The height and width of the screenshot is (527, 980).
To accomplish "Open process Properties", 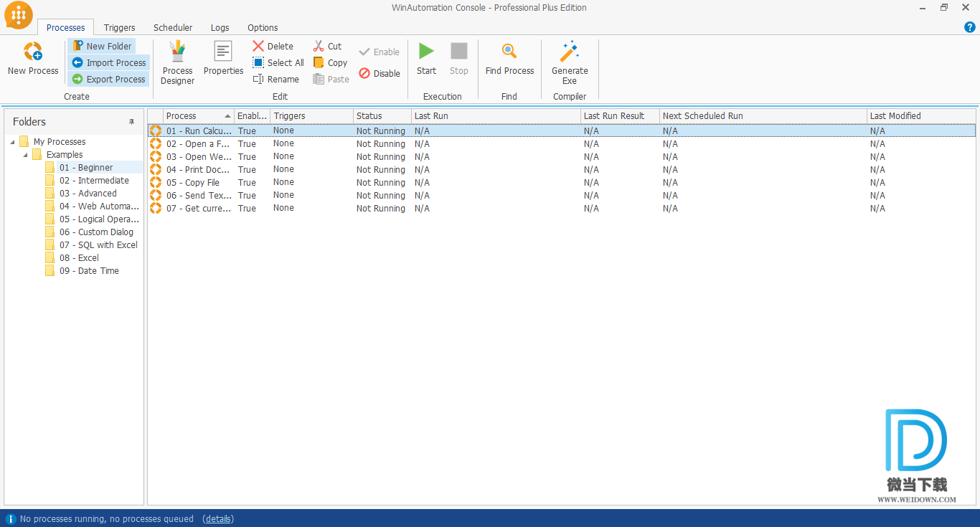I will click(x=223, y=59).
